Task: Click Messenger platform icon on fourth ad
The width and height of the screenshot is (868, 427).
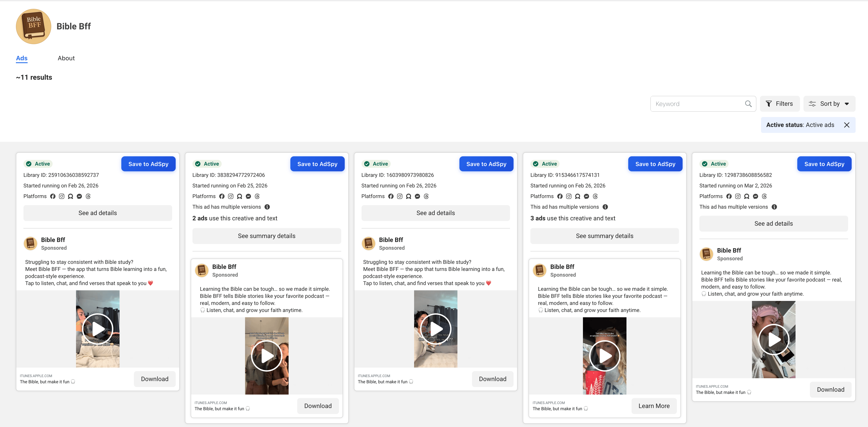Action: coord(587,196)
